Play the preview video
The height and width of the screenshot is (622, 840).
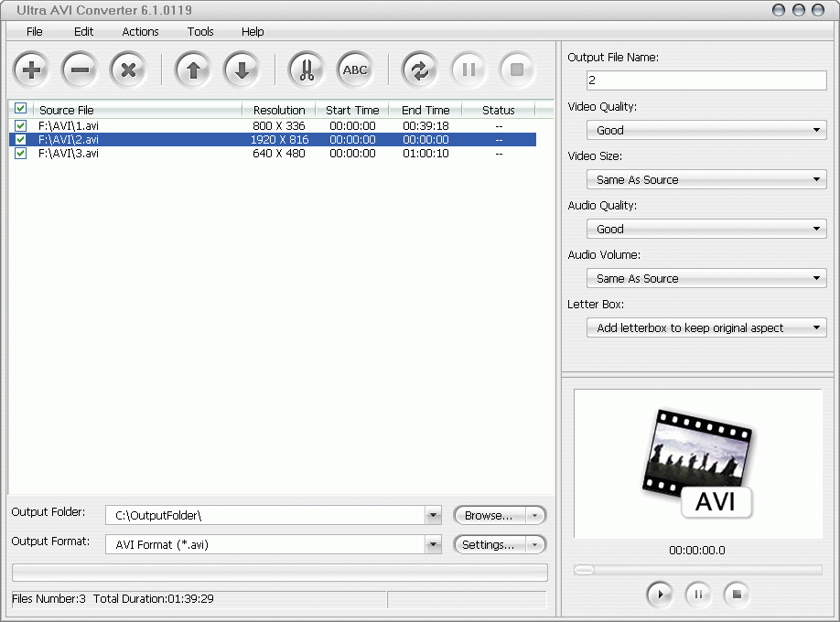(660, 595)
